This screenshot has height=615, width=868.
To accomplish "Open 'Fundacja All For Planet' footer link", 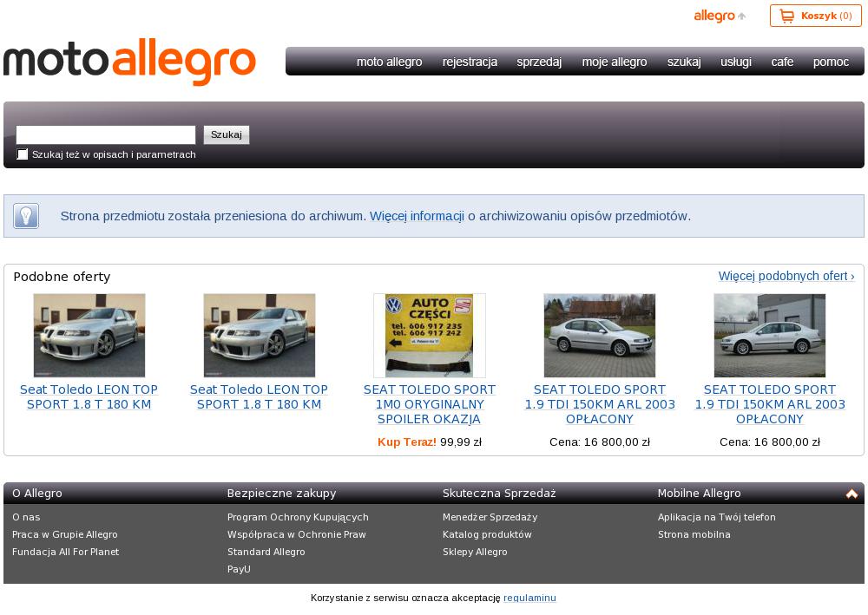I will coord(65,552).
